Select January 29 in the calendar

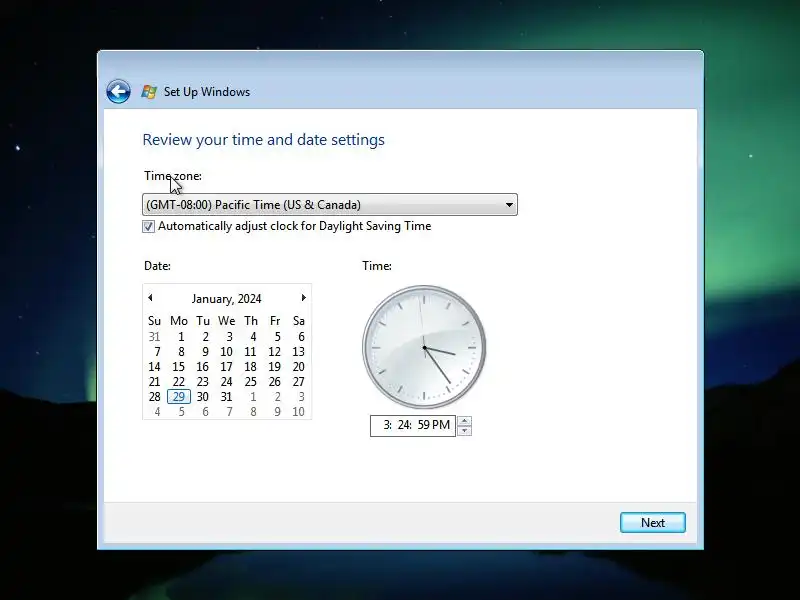coord(179,396)
